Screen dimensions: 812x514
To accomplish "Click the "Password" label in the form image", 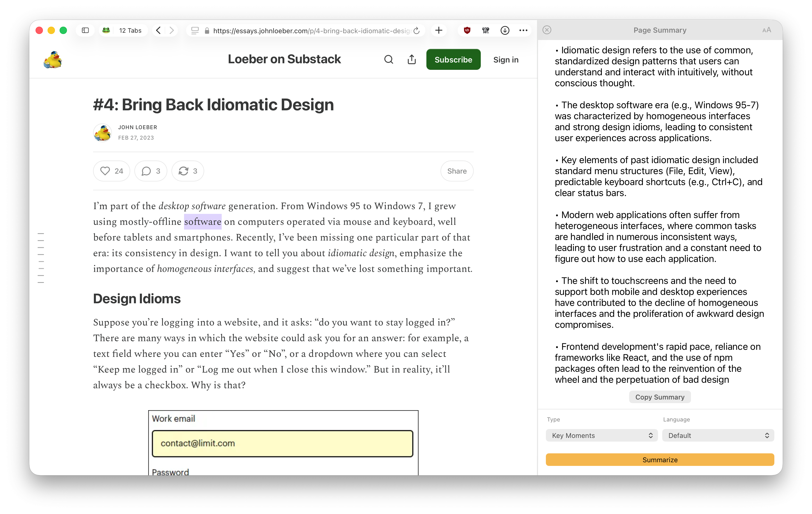I will (170, 472).
